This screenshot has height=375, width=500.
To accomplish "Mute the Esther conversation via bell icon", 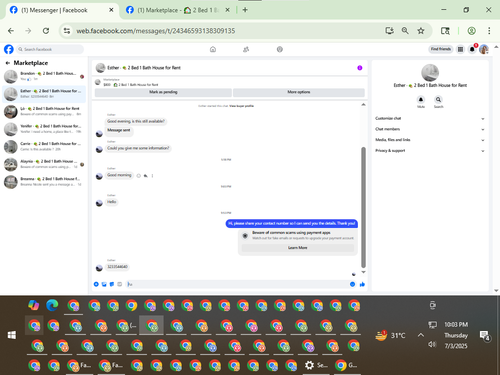I will [421, 99].
